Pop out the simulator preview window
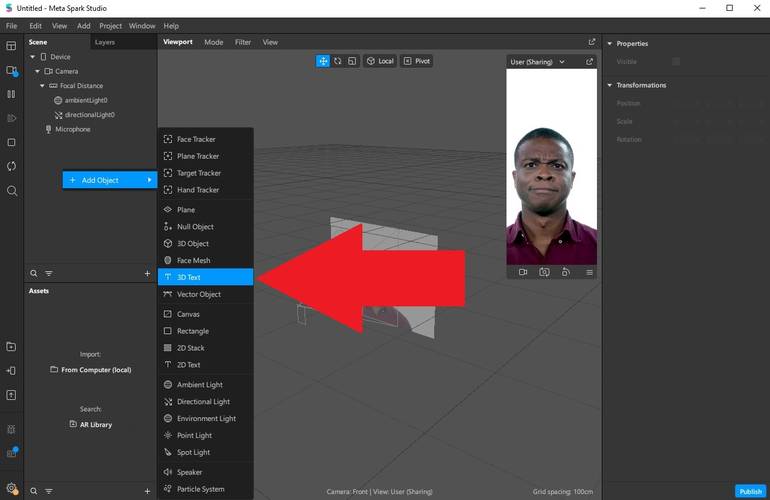 [x=589, y=61]
